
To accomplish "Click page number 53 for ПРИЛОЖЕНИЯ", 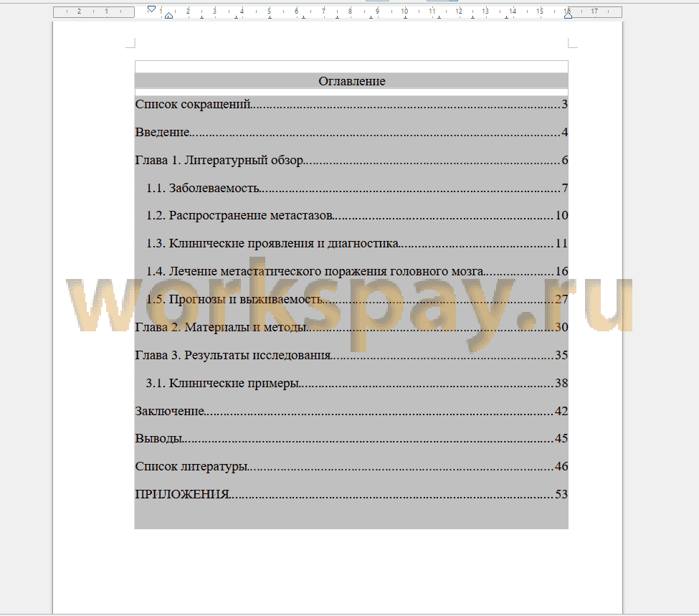I will click(x=561, y=494).
